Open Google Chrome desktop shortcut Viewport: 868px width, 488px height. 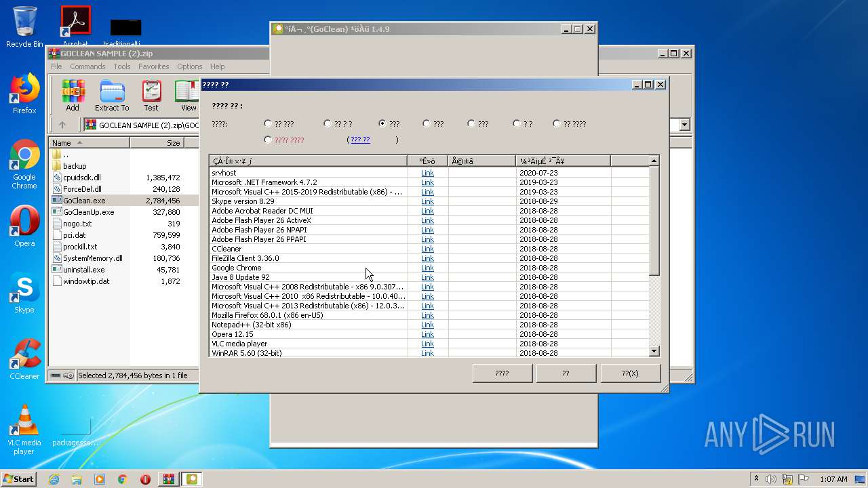click(24, 165)
